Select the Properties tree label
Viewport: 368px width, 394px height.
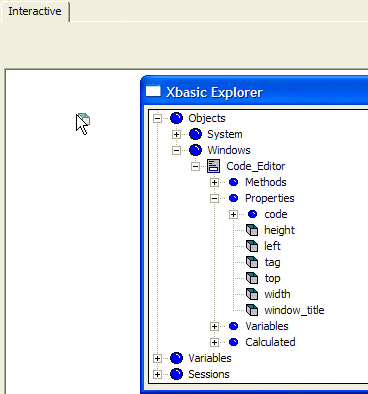point(270,198)
